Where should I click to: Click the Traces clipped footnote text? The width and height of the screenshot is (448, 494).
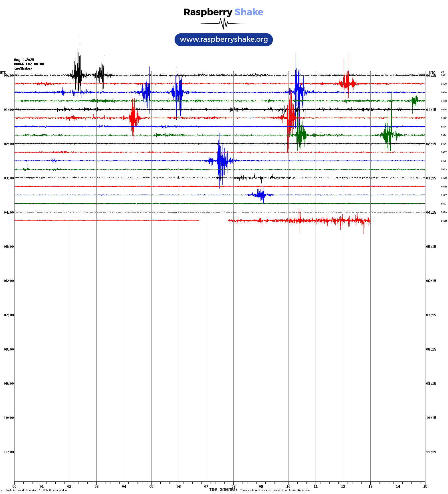[x=275, y=490]
